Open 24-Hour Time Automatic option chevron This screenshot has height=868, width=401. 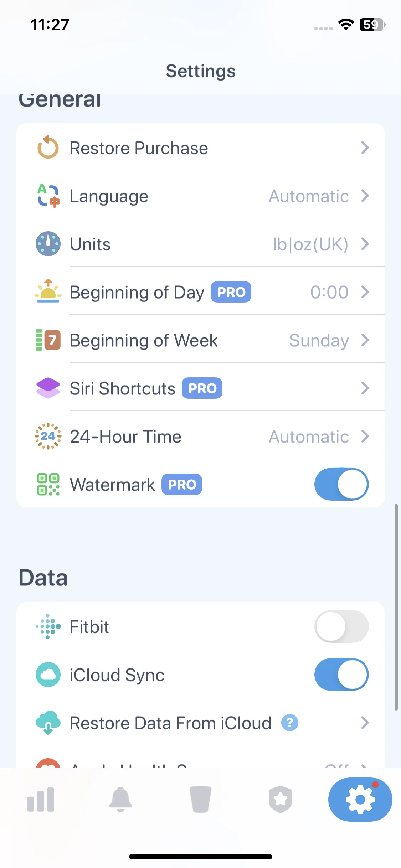tap(365, 436)
